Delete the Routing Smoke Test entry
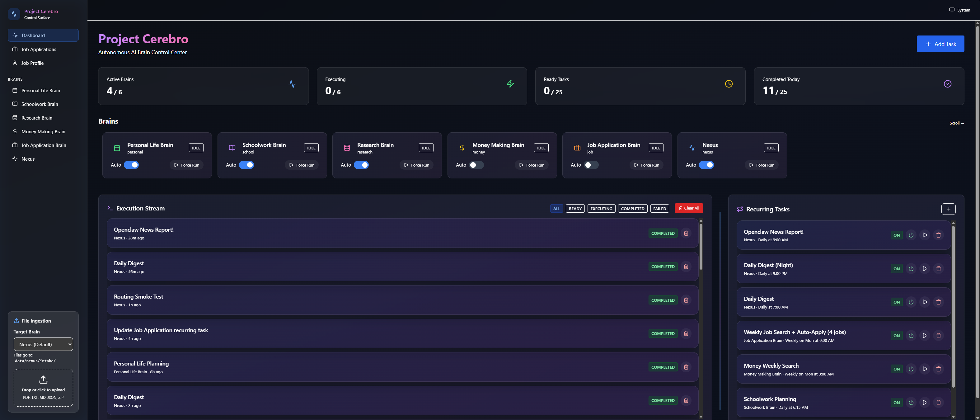This screenshot has width=980, height=420. 686,300
